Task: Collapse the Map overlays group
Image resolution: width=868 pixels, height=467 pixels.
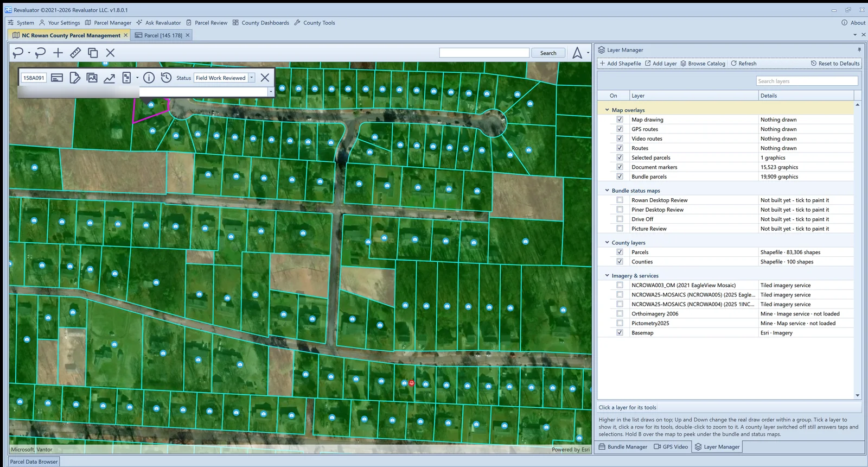Action: click(607, 110)
